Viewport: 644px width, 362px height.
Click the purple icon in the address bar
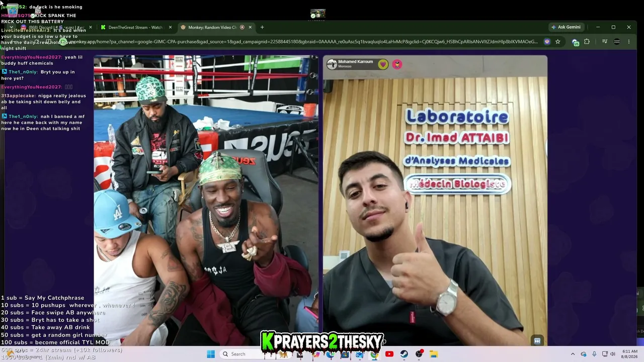pyautogui.click(x=547, y=42)
